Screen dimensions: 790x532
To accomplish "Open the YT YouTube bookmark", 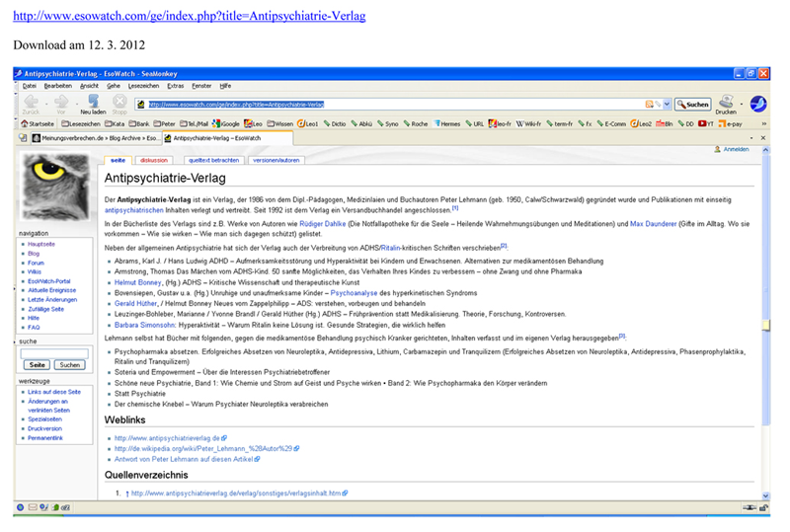I will (x=707, y=124).
